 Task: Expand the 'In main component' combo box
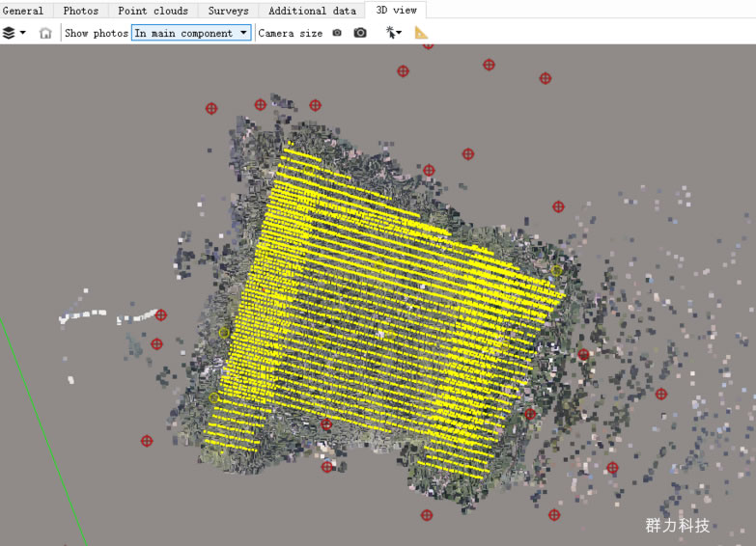(191, 33)
